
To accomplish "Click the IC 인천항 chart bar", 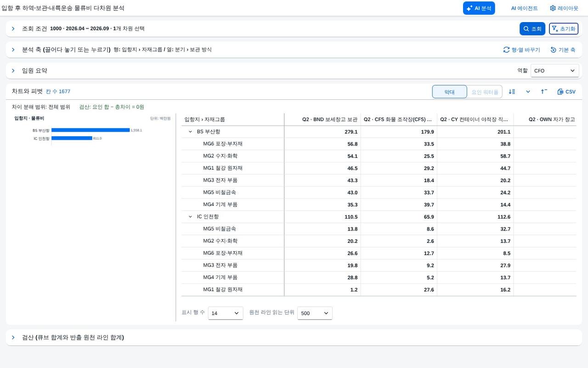I will (x=72, y=138).
